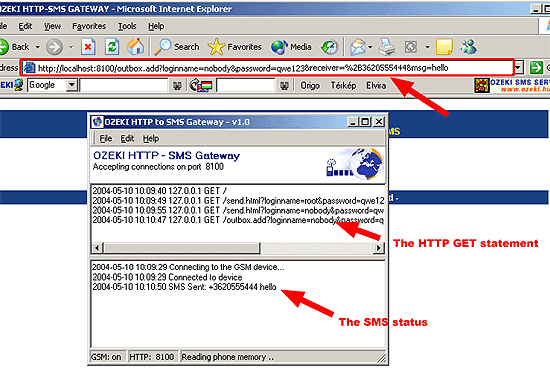
Task: Open the Favorites menu in Internet Explorer
Action: click(x=89, y=26)
